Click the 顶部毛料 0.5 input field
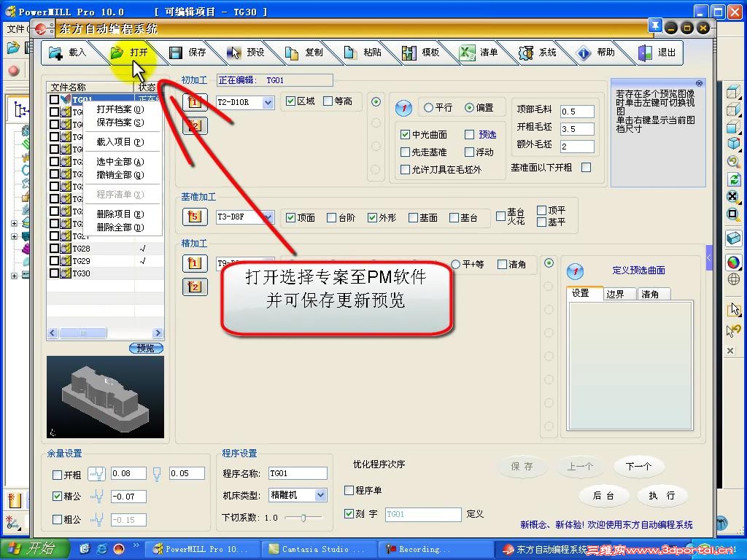This screenshot has width=747, height=560. pos(577,112)
